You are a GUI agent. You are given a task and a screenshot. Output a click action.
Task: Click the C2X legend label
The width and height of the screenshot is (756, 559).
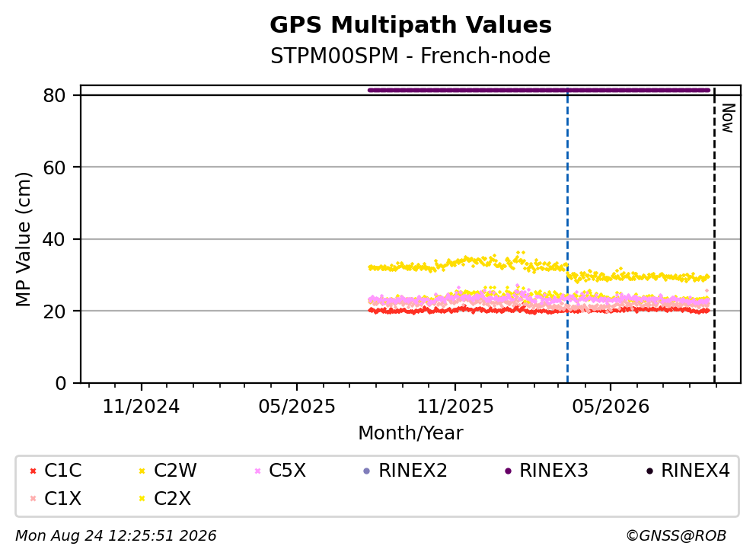tap(172, 499)
